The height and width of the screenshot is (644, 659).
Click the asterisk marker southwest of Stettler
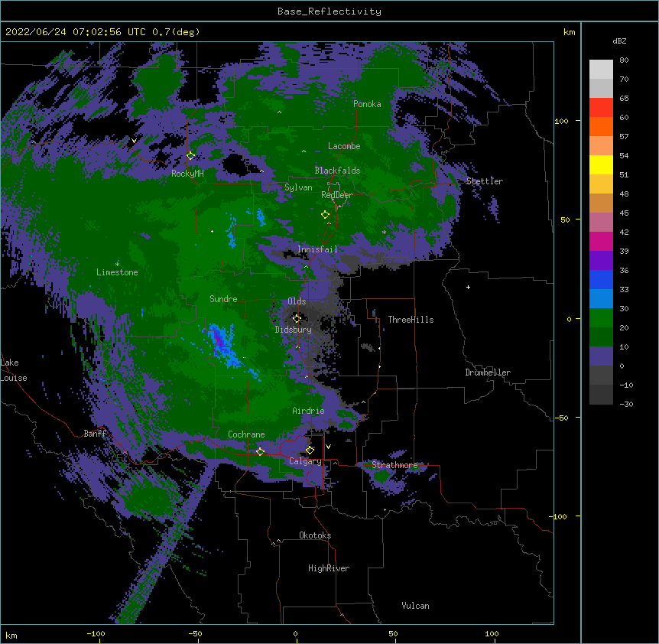click(x=384, y=232)
